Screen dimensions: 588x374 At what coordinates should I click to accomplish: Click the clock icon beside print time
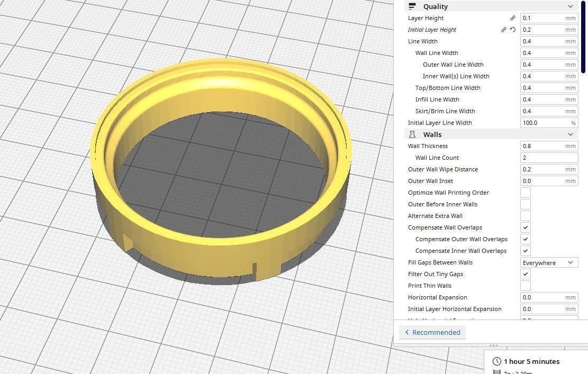(496, 361)
